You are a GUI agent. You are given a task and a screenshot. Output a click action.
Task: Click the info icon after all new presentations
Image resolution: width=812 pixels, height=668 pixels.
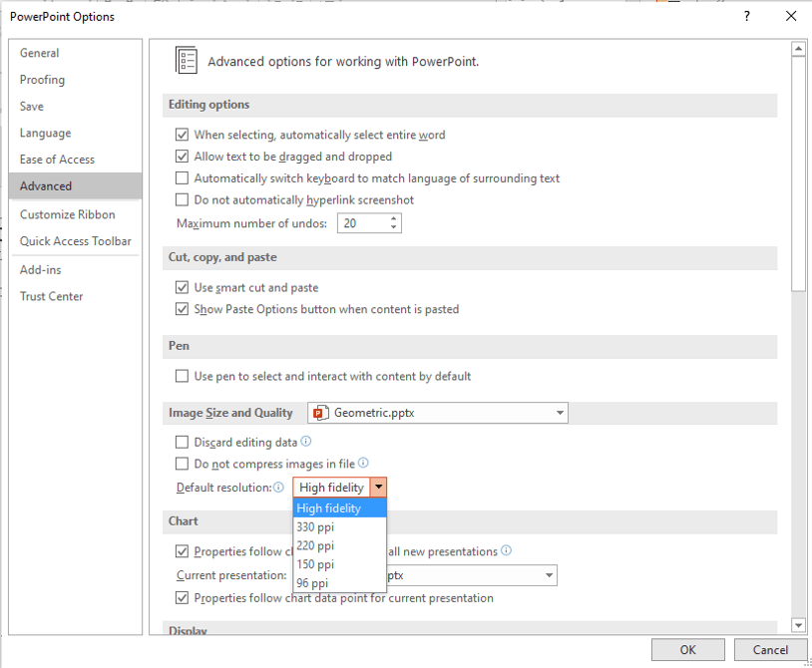pyautogui.click(x=507, y=550)
